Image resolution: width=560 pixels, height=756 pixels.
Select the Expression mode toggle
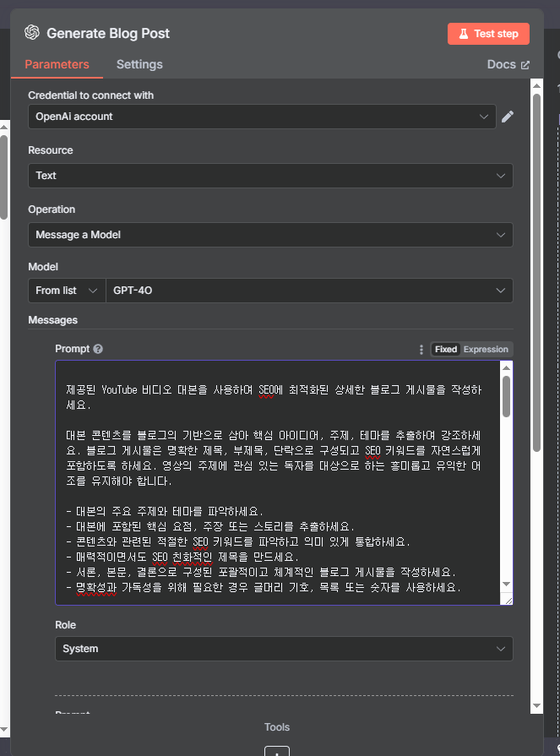point(486,349)
